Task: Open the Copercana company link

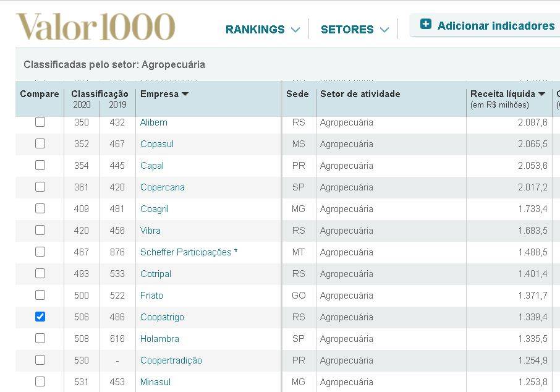Action: (x=163, y=187)
